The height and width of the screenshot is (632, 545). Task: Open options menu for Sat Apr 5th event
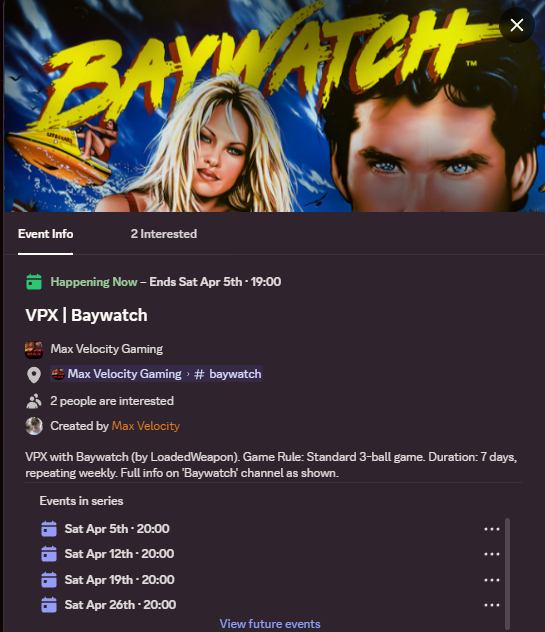tap(492, 529)
